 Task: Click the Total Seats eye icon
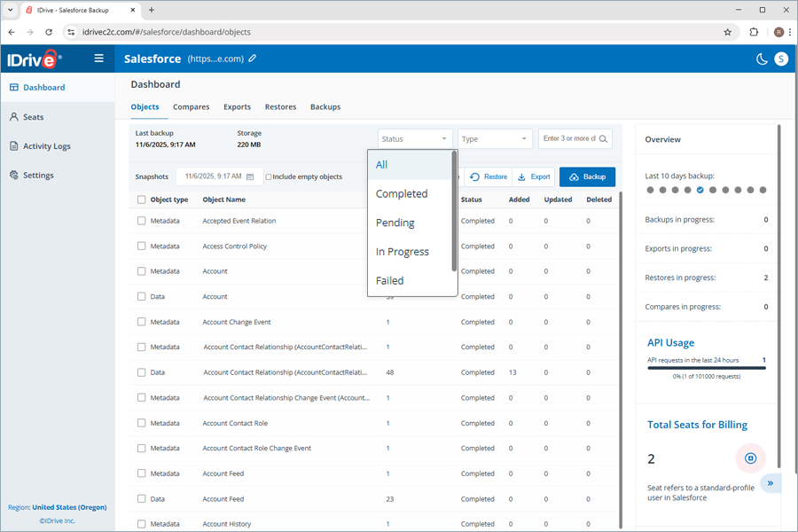[x=750, y=458]
